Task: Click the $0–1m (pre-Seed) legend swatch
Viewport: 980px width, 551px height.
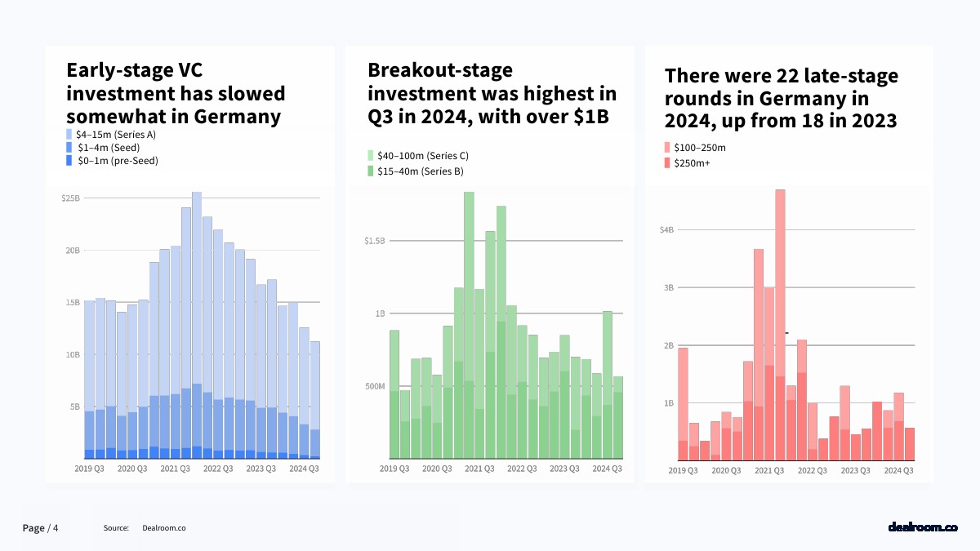Action: point(69,161)
